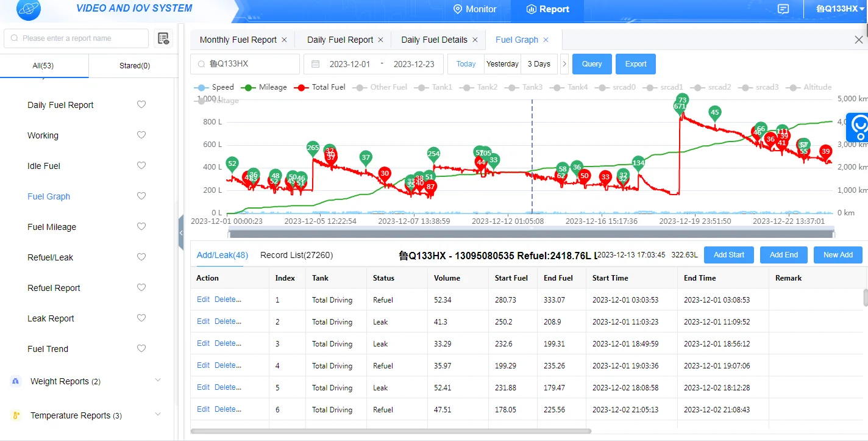Viewport: 868px width, 441px height.
Task: Click the New Add button
Action: click(838, 255)
